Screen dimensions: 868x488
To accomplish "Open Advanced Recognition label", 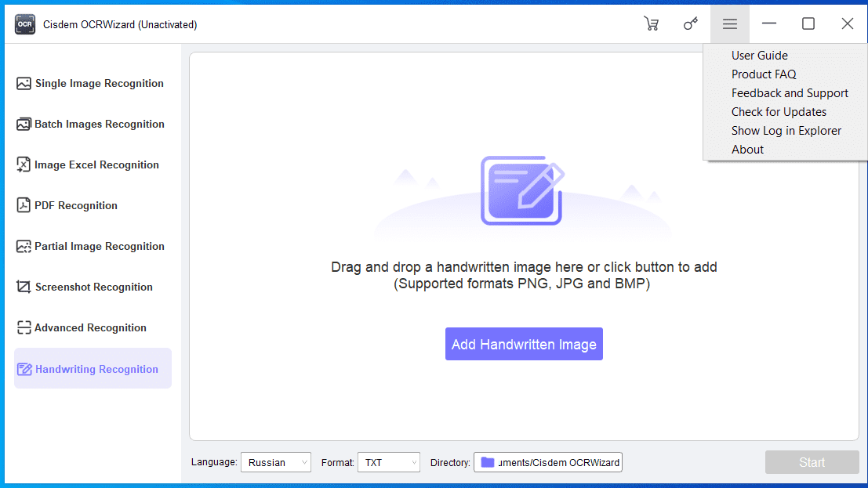I will tap(90, 327).
